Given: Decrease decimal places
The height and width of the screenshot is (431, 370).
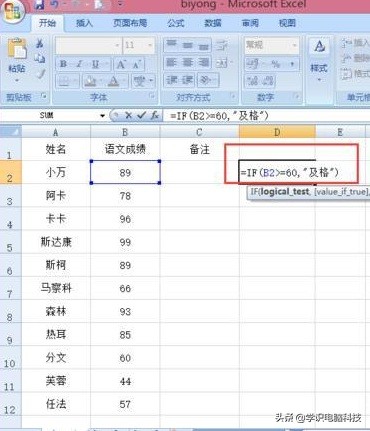Looking at the screenshot, I should click(268, 80).
